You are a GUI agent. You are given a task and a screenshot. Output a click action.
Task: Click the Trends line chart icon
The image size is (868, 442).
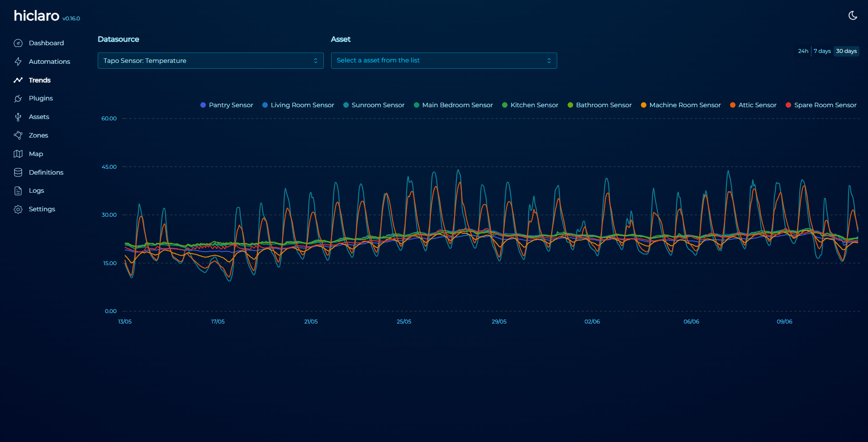coord(18,80)
